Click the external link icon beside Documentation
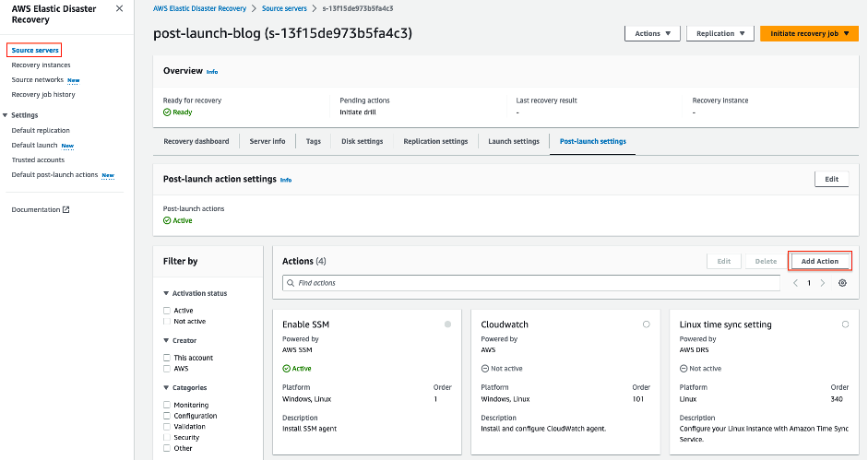The width and height of the screenshot is (868, 460). pos(65,210)
